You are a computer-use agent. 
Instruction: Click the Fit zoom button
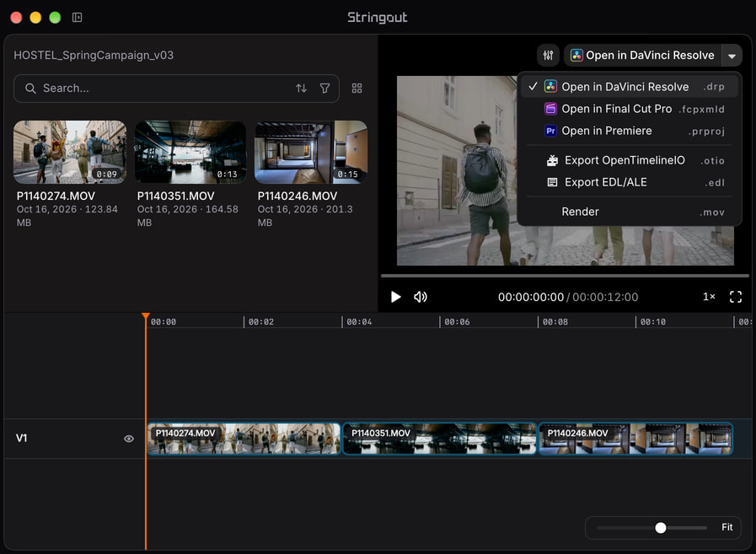click(727, 528)
